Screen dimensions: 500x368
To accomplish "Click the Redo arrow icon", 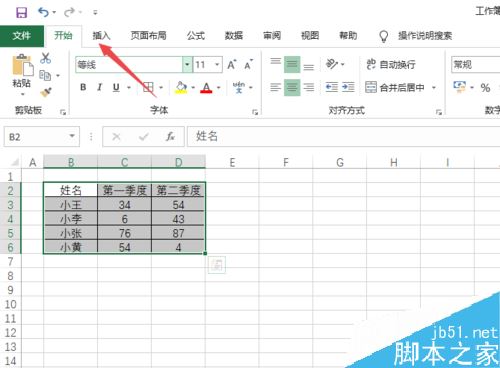I will coord(69,13).
